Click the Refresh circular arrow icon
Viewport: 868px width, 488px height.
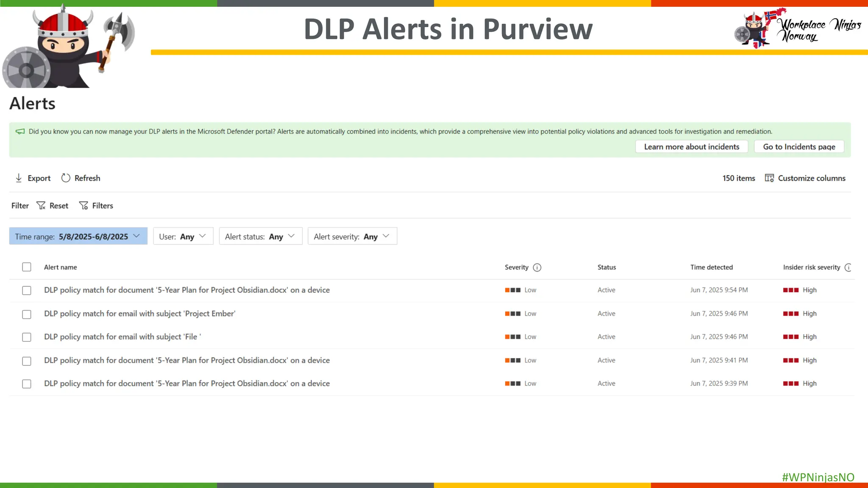(66, 178)
